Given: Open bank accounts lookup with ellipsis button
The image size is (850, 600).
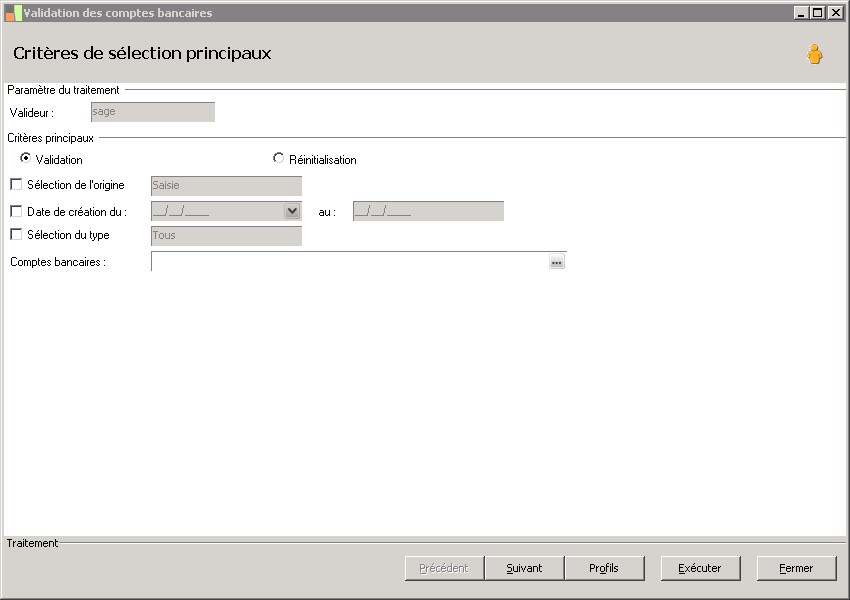Looking at the screenshot, I should tap(557, 262).
